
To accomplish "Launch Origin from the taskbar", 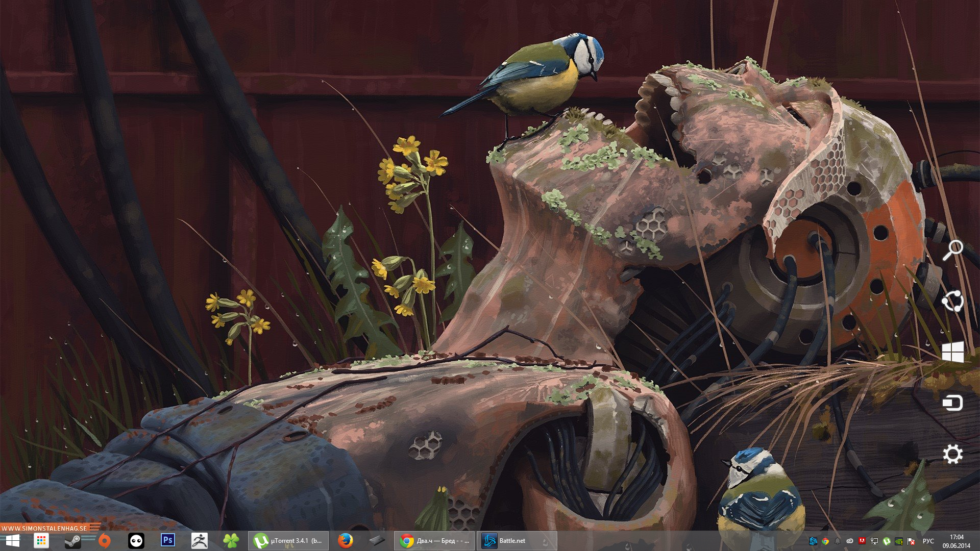I will 105,541.
